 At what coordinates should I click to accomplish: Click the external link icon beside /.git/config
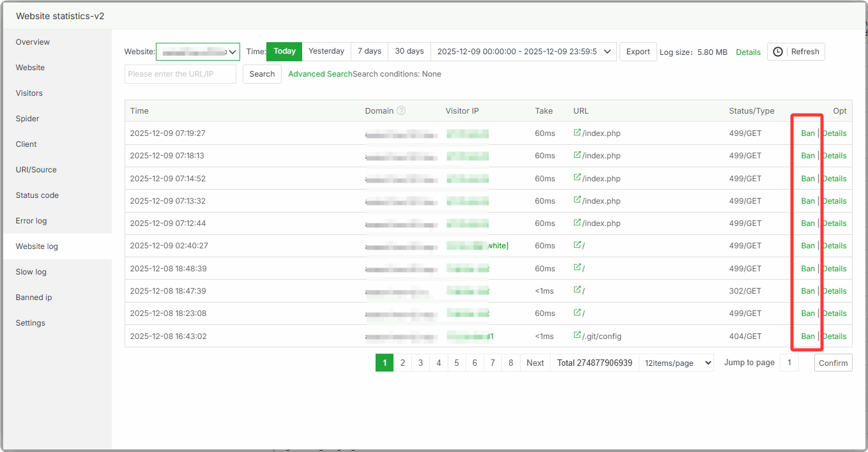pyautogui.click(x=577, y=336)
